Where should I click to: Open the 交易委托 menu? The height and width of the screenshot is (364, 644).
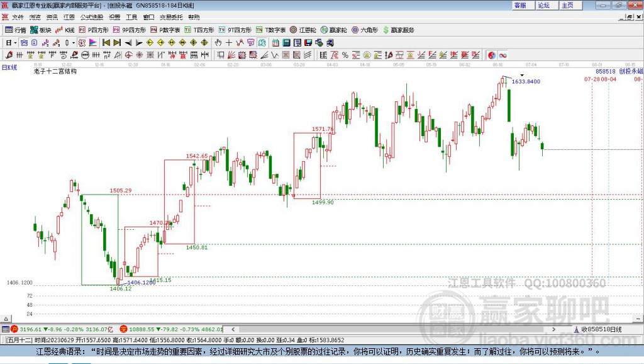click(171, 17)
